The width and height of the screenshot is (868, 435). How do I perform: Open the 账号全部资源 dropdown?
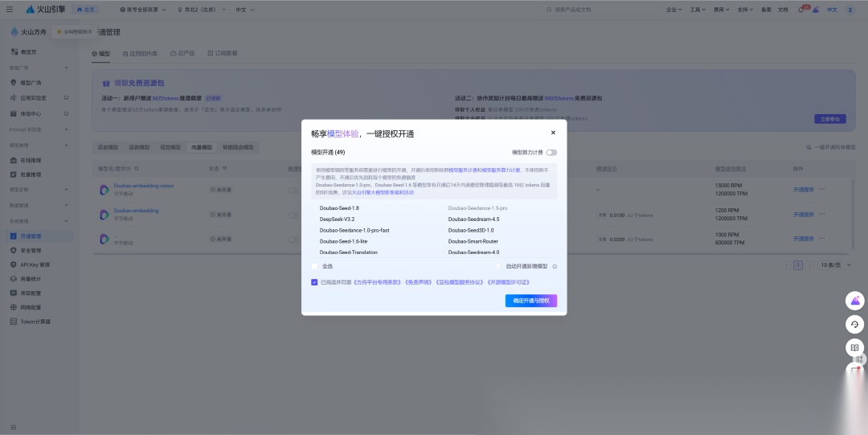point(143,10)
